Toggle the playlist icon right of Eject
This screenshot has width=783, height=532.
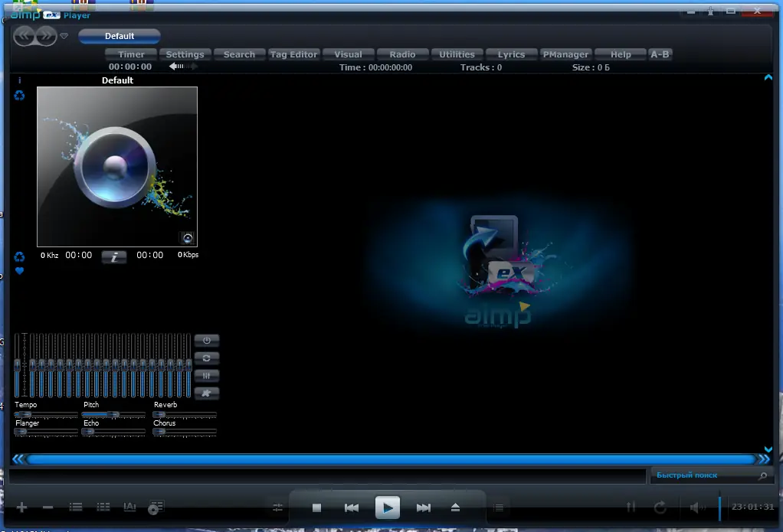click(x=498, y=508)
